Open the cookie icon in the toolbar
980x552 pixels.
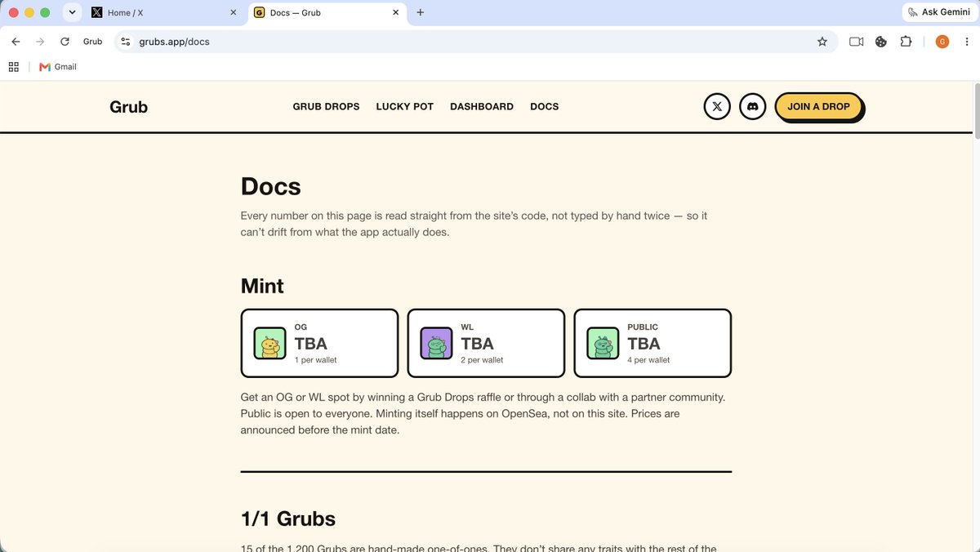(x=881, y=42)
